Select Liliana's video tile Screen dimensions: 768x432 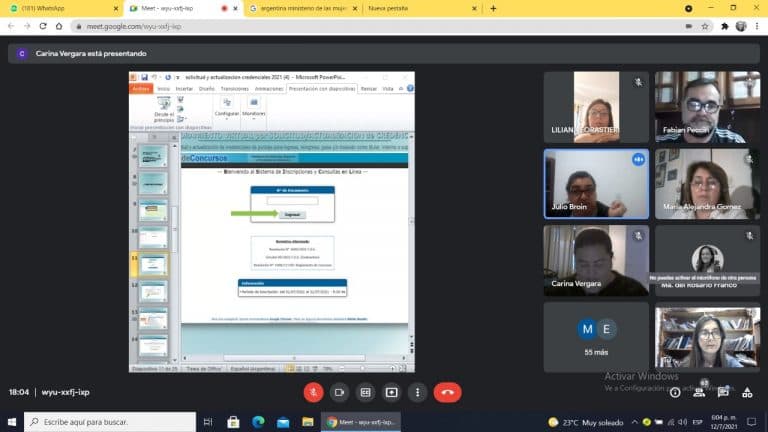[x=596, y=107]
